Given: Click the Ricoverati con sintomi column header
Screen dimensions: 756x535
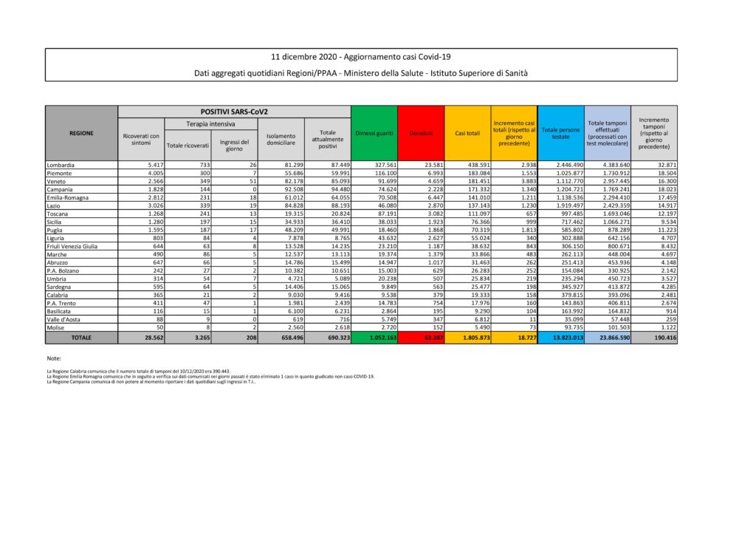Looking at the screenshot, I should (140, 140).
